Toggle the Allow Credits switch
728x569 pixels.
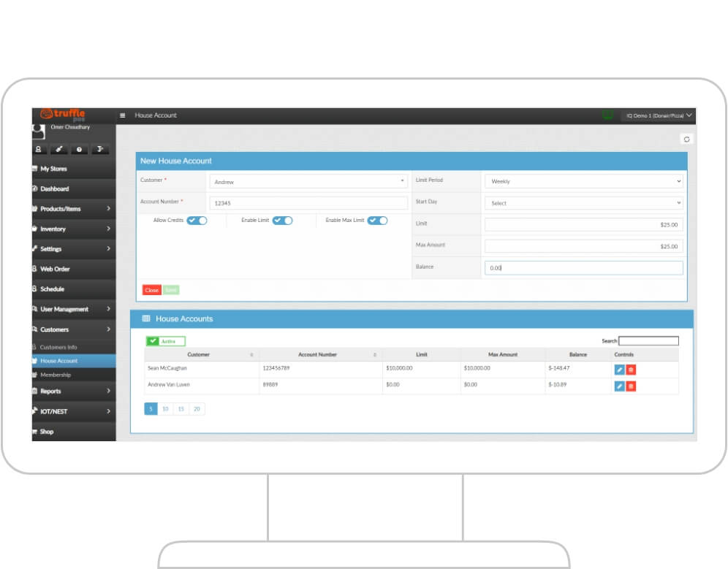[197, 220]
